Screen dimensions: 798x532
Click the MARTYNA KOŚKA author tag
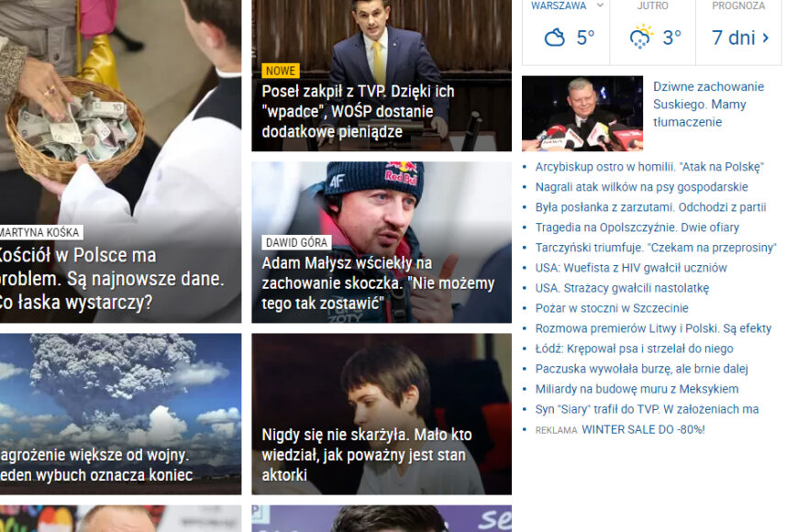(x=39, y=232)
